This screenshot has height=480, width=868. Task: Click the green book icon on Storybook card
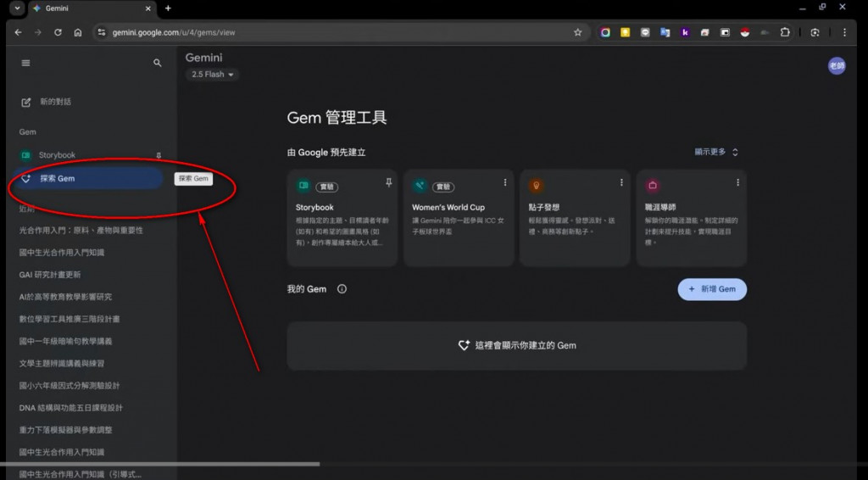coord(303,186)
